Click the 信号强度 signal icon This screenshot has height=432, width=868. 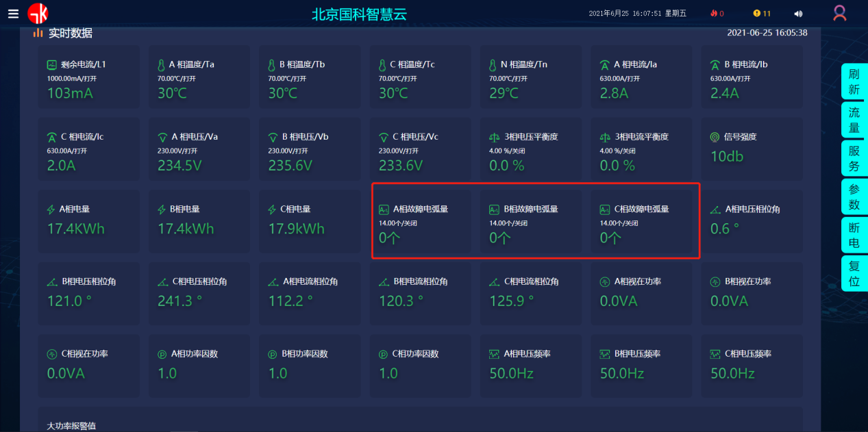[x=716, y=137]
